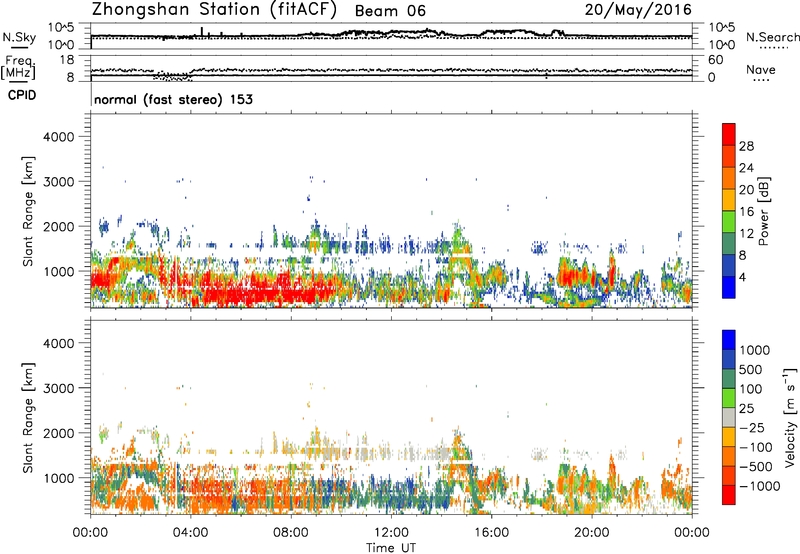
Task: Click the '-25' Velocity colorbar label
Action: pos(752,427)
